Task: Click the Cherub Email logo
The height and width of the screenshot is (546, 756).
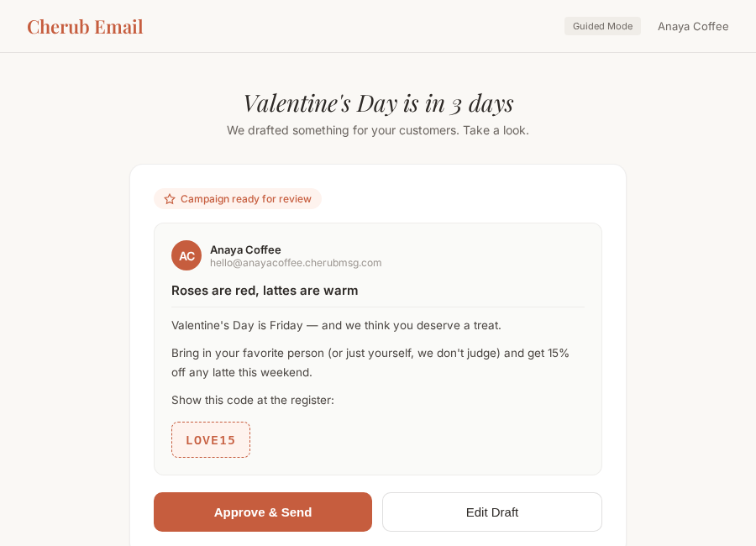Action: point(85,27)
